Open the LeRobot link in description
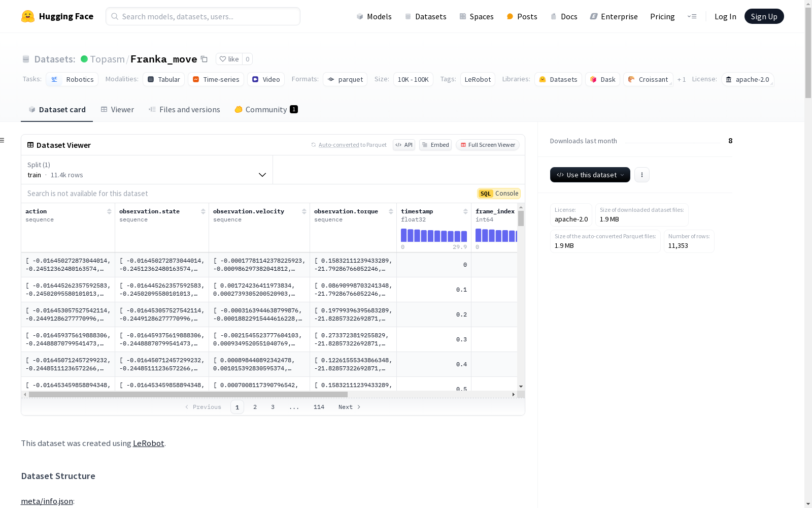The width and height of the screenshot is (812, 508). 148,443
